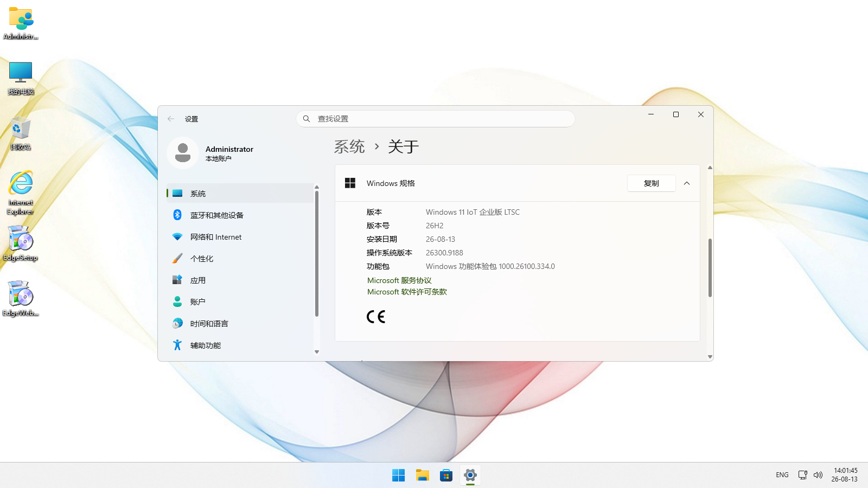Click the sidebar scrollbar up arrow
Image resolution: width=868 pixels, height=488 pixels.
pyautogui.click(x=317, y=187)
